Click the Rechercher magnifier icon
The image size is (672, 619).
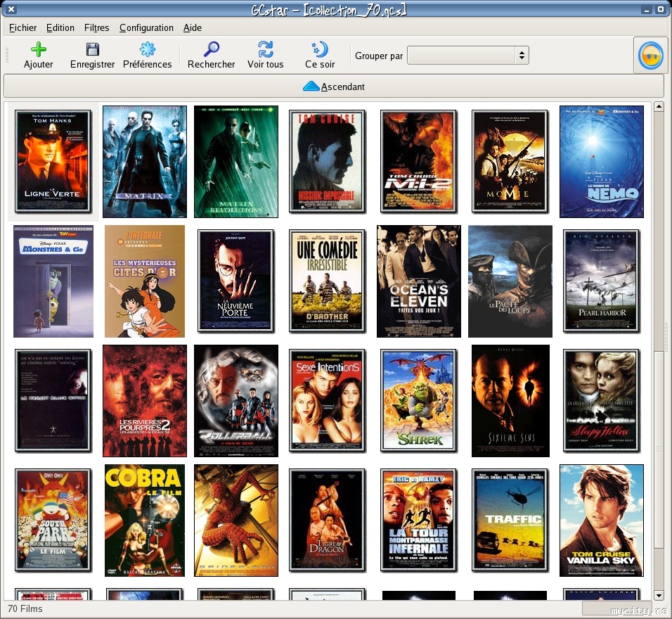211,49
